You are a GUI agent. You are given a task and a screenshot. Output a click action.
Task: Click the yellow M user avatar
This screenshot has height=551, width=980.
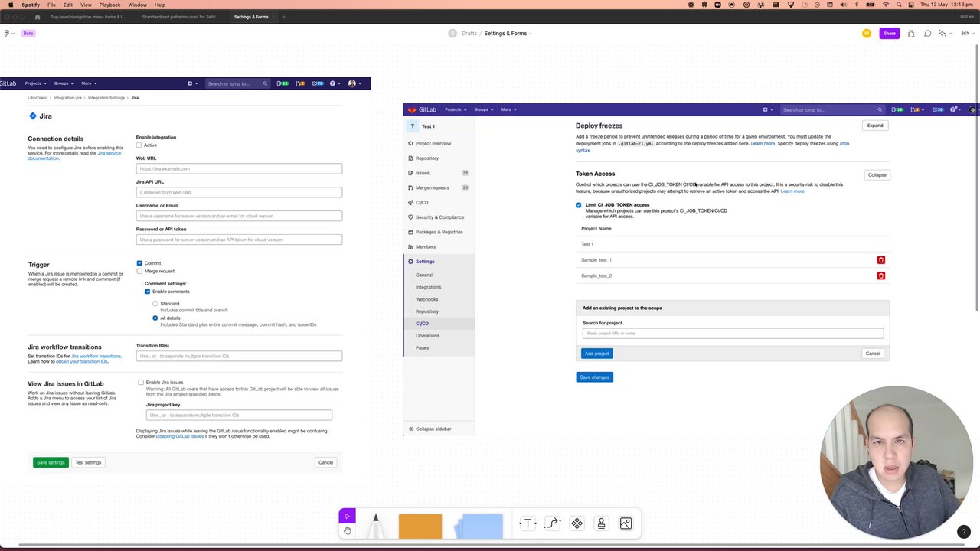pos(867,34)
